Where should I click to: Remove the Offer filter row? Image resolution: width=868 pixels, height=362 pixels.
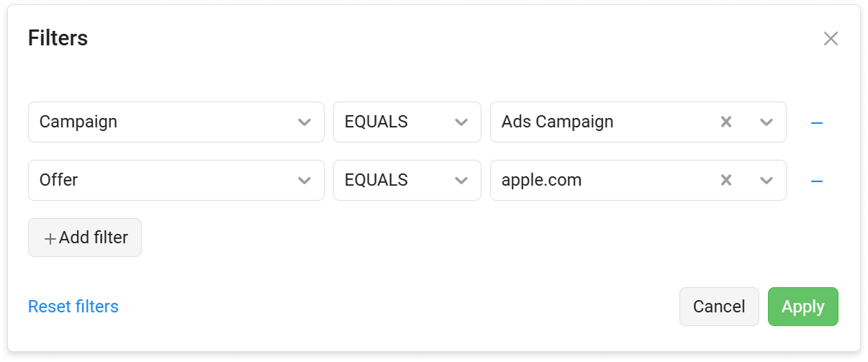tap(816, 181)
